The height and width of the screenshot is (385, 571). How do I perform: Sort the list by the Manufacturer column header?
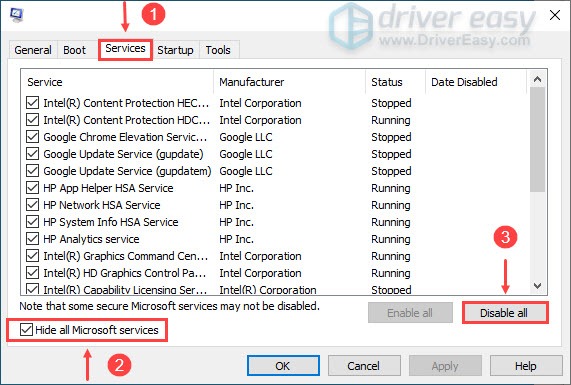(x=289, y=82)
